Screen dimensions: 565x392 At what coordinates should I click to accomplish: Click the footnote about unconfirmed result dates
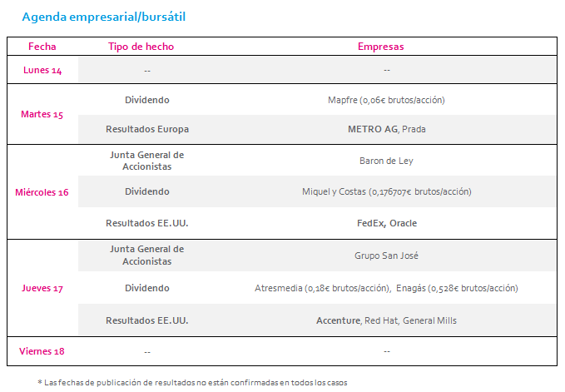point(192,383)
